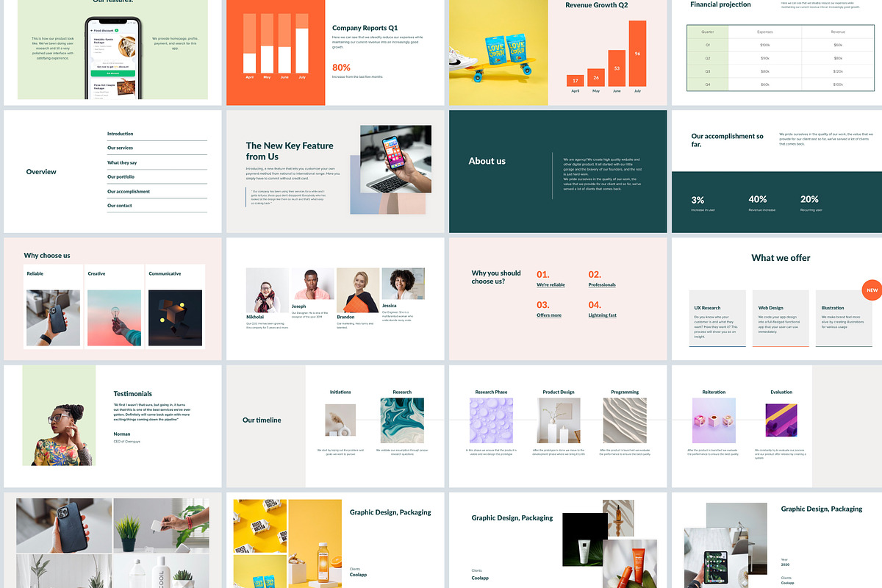Viewport: 882px width, 588px height.
Task: Select the 'Quarter' table header cell
Action: tap(708, 32)
